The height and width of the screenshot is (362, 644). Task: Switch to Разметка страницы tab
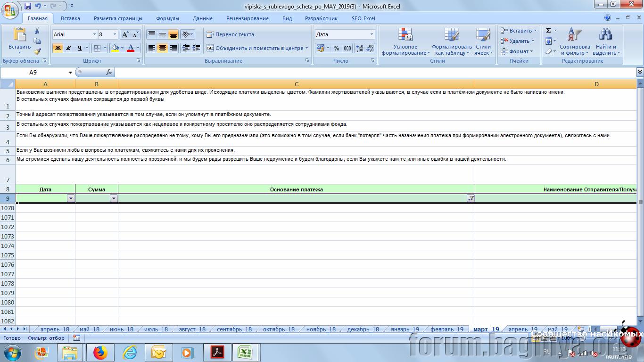[x=118, y=18]
